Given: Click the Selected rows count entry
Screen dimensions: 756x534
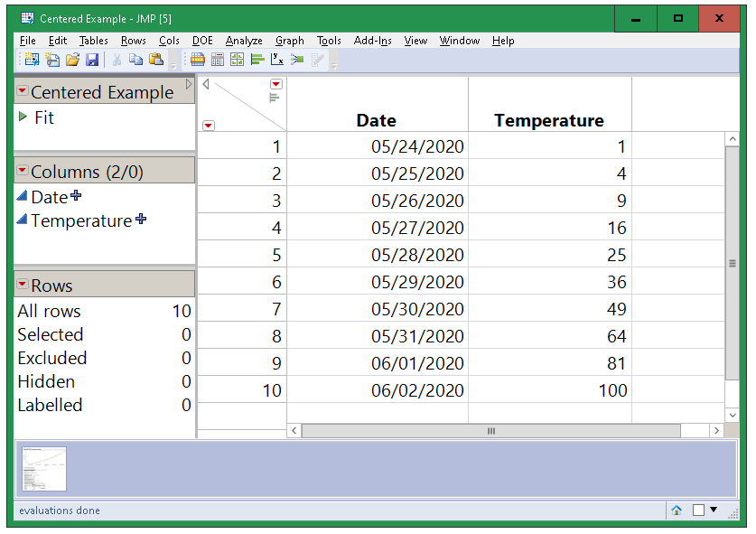Looking at the screenshot, I should coord(104,334).
